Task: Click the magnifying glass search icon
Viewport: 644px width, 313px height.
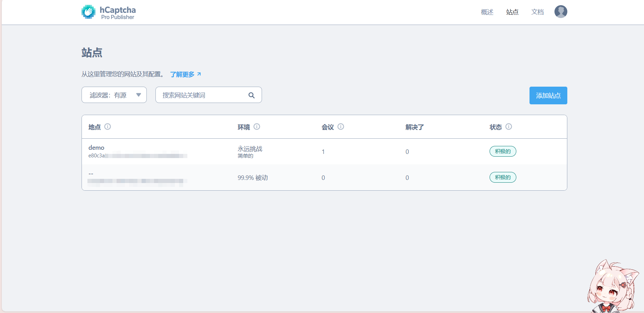Action: 252,95
